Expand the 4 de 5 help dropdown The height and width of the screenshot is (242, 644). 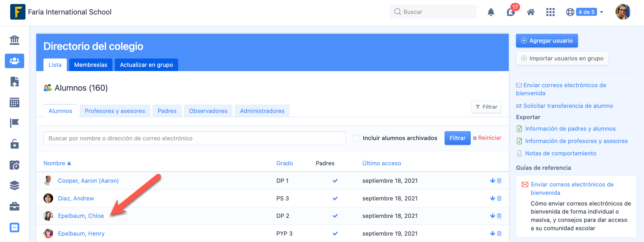pos(602,12)
